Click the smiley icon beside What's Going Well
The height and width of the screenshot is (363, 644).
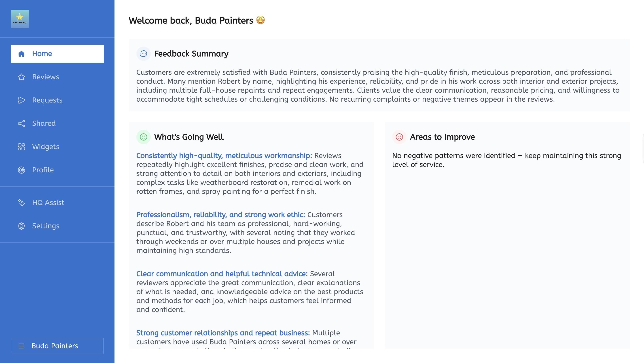coord(143,137)
